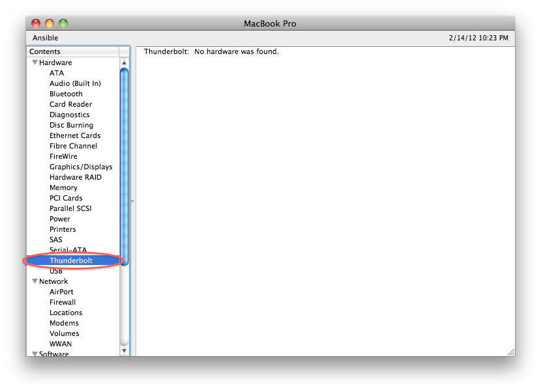
Task: Select WWAN network item
Action: [x=61, y=344]
